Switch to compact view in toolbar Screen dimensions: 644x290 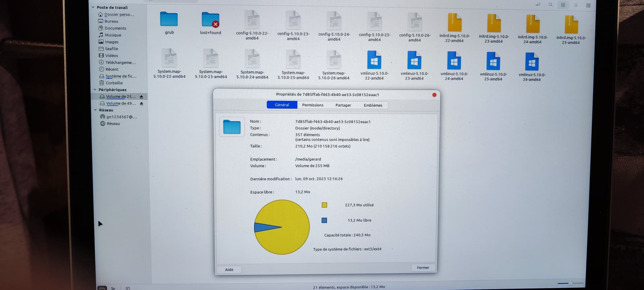click(x=588, y=5)
